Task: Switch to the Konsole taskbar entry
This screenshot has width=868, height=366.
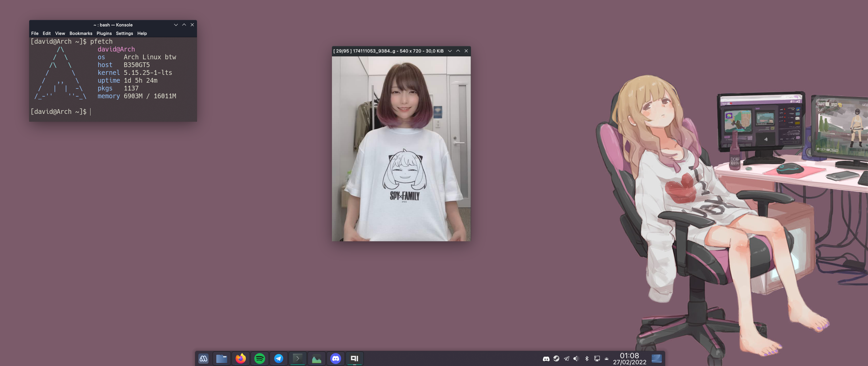Action: 298,359
